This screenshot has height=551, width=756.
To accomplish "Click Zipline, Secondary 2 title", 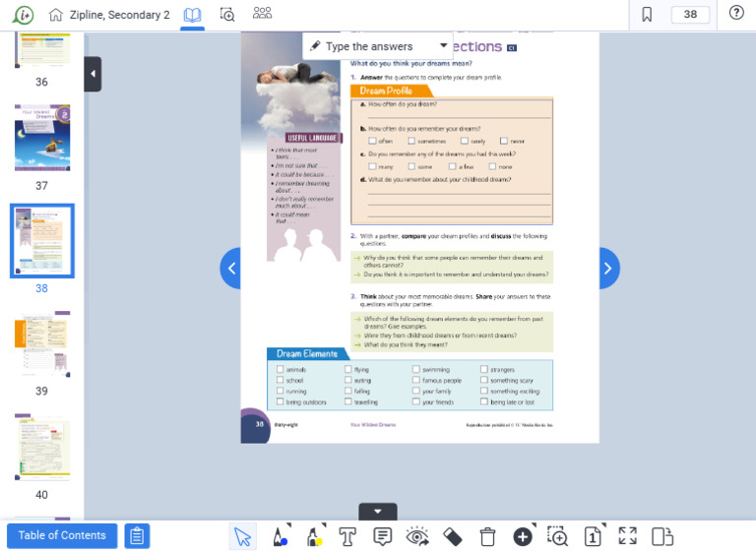I will pos(119,15).
